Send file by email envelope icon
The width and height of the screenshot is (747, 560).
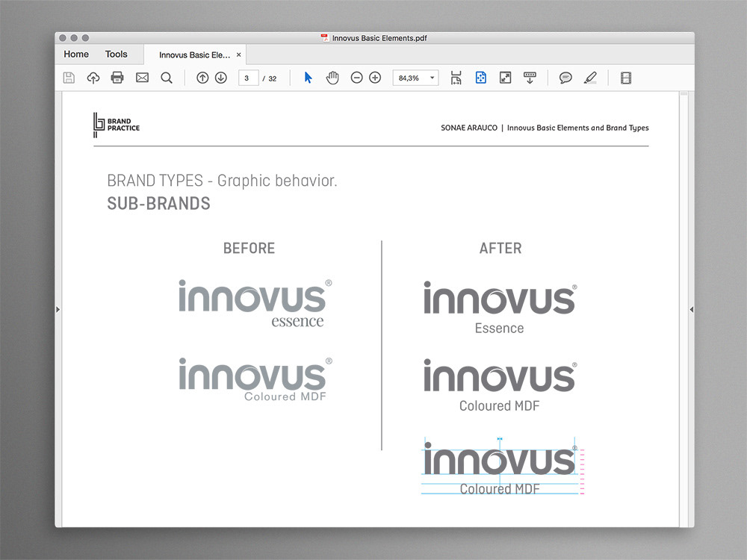142,78
